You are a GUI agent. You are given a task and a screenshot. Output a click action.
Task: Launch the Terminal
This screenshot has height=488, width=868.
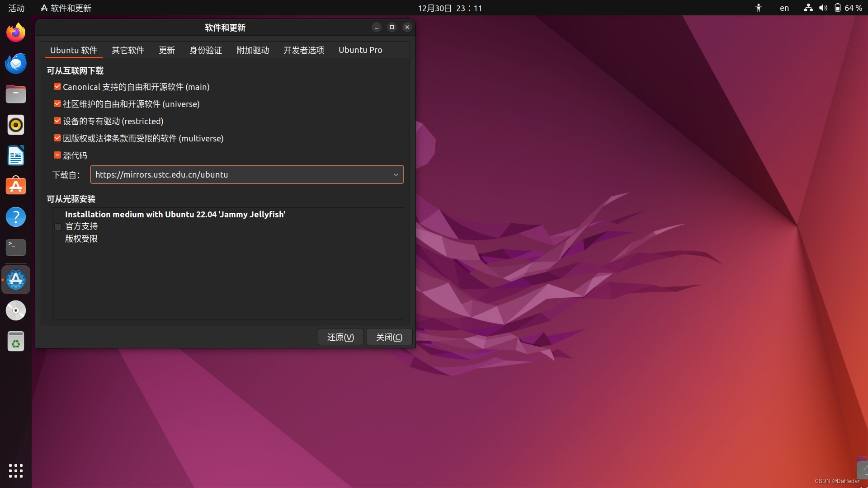click(15, 247)
